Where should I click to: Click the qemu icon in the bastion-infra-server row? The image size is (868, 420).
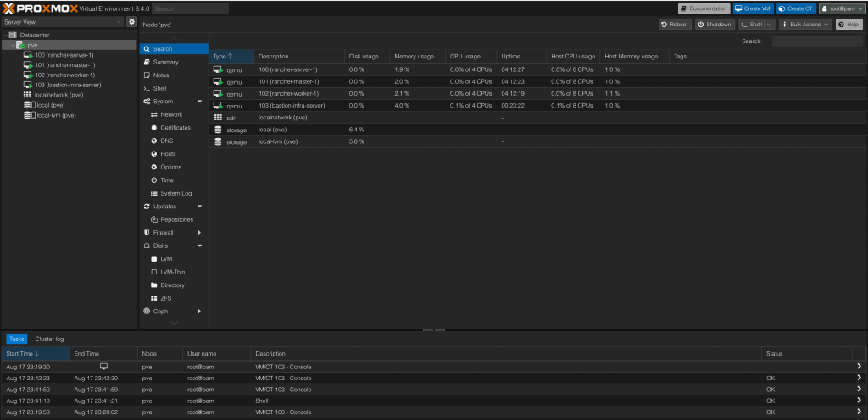(x=218, y=106)
